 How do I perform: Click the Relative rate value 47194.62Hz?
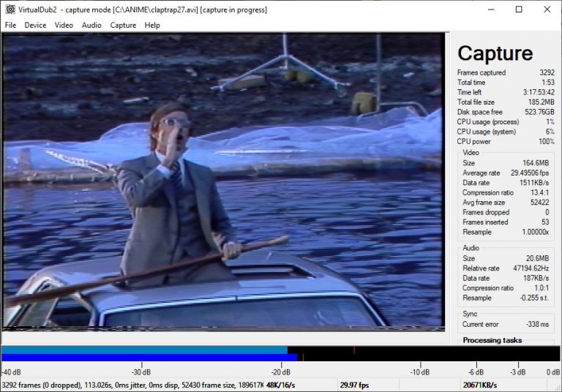pos(531,268)
